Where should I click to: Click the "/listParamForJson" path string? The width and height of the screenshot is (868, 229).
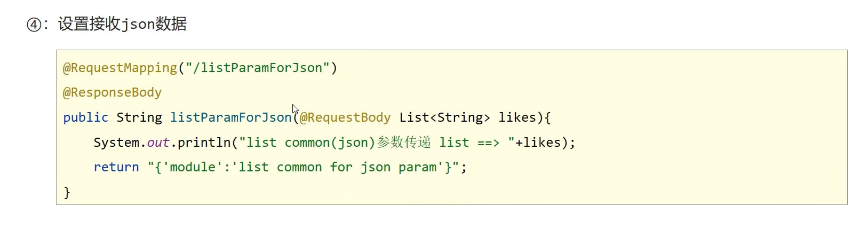pos(258,68)
